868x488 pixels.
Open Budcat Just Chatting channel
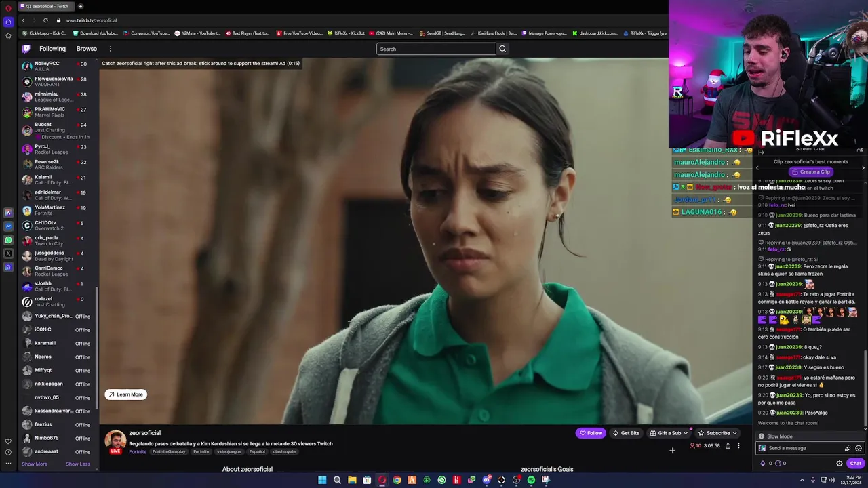coord(59,129)
